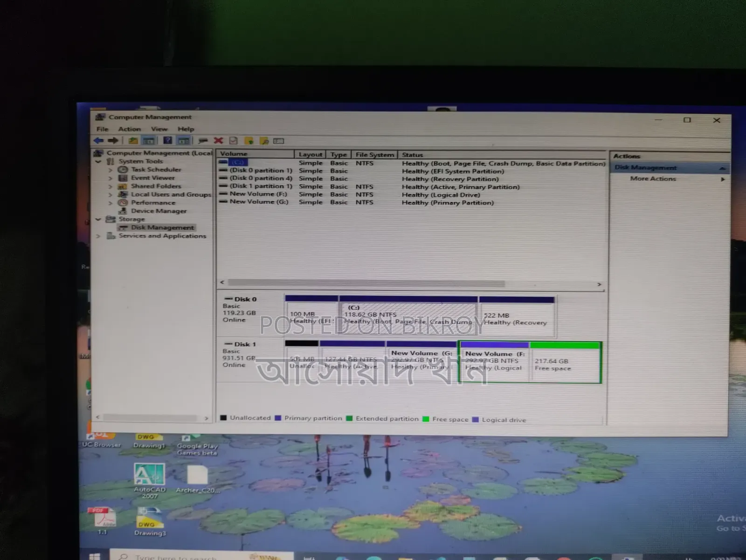Click the Help question-mark toolbar icon
746x560 pixels.
point(168,140)
